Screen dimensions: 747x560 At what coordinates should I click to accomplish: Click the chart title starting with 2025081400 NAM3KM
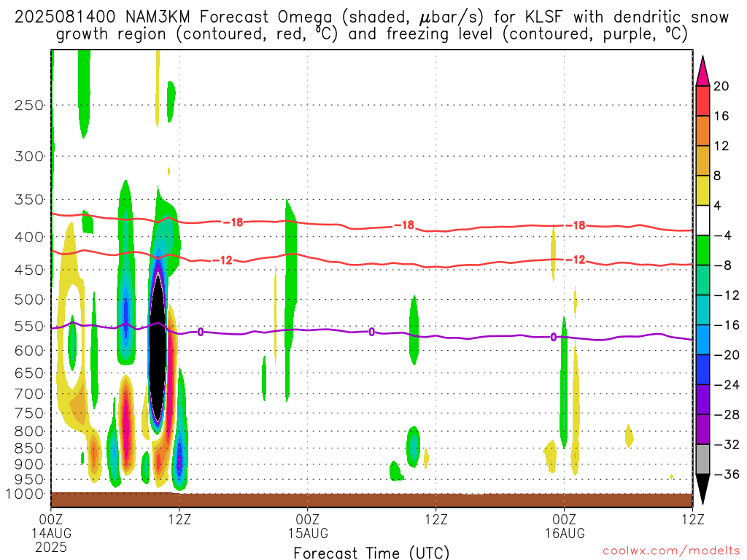click(371, 26)
